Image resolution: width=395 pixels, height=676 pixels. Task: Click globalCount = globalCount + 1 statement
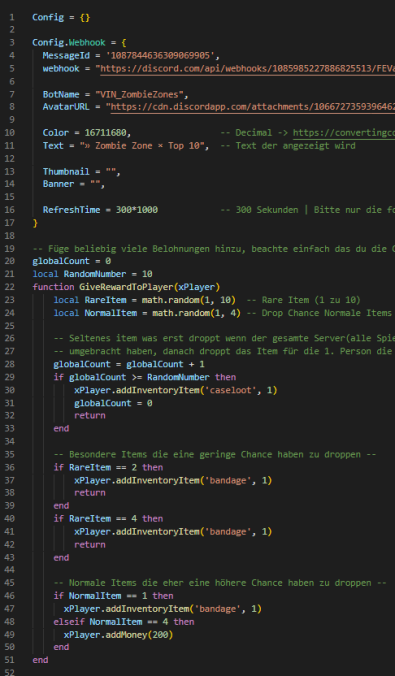pyautogui.click(x=129, y=364)
